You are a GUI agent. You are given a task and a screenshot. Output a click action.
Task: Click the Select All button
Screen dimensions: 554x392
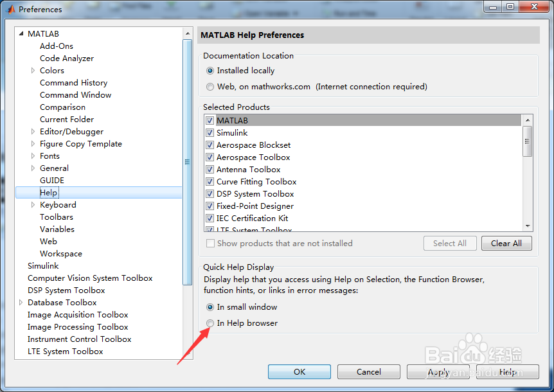450,244
